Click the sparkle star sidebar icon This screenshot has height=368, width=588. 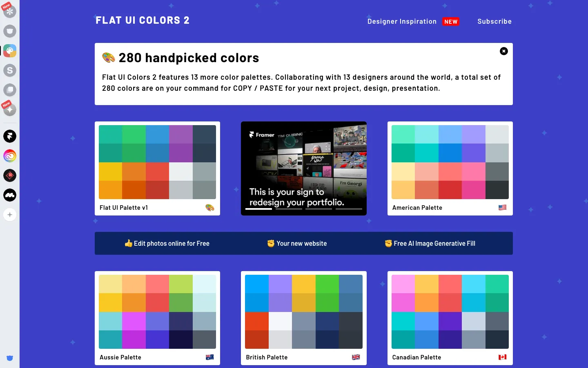point(10,110)
